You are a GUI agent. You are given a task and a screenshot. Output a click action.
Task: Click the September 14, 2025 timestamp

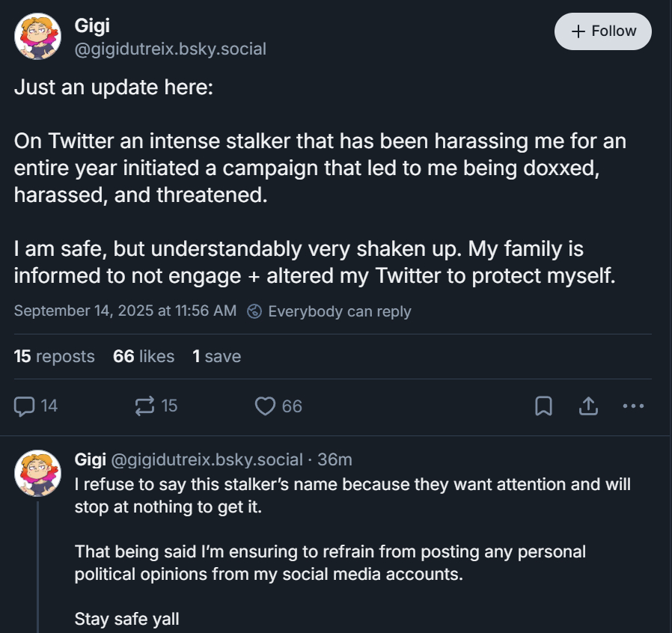tap(125, 311)
